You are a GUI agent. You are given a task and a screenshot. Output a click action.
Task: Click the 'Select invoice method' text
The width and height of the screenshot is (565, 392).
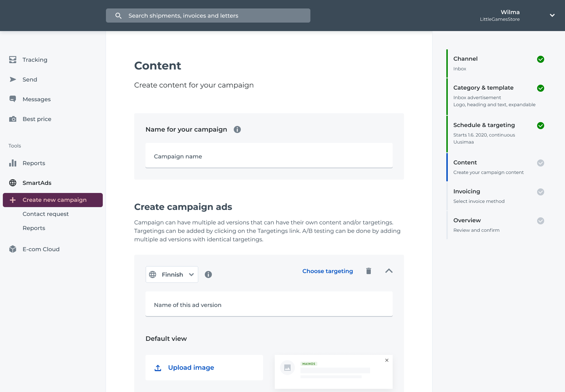[x=479, y=201]
